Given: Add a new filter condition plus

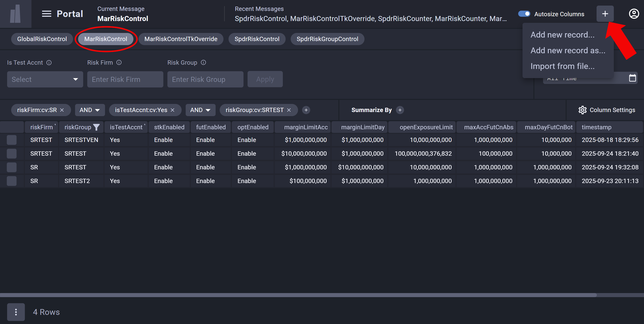Looking at the screenshot, I should (306, 110).
